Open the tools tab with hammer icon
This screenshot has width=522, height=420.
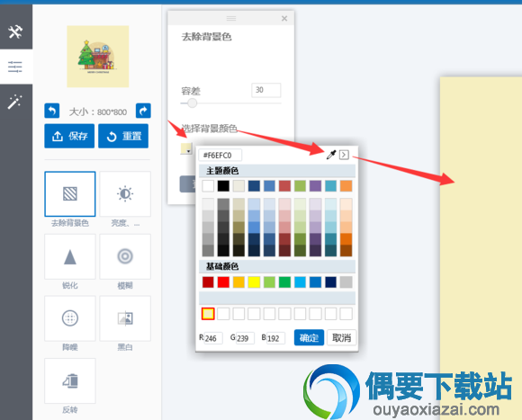tap(15, 31)
